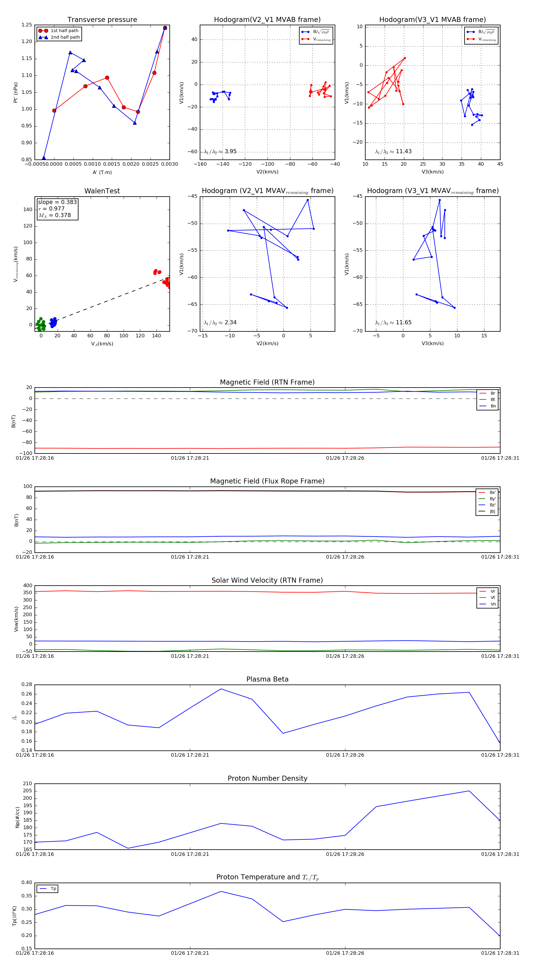The width and height of the screenshot is (535, 980).
Task: Click the "A' (T·m)" x-axis label
Action: tap(102, 172)
